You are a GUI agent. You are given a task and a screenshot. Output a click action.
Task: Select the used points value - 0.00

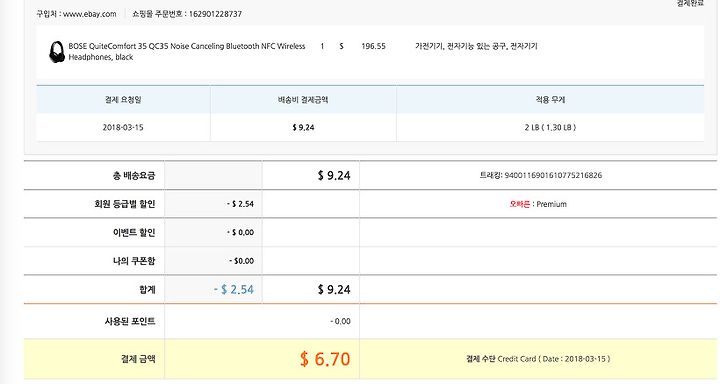pyautogui.click(x=340, y=321)
